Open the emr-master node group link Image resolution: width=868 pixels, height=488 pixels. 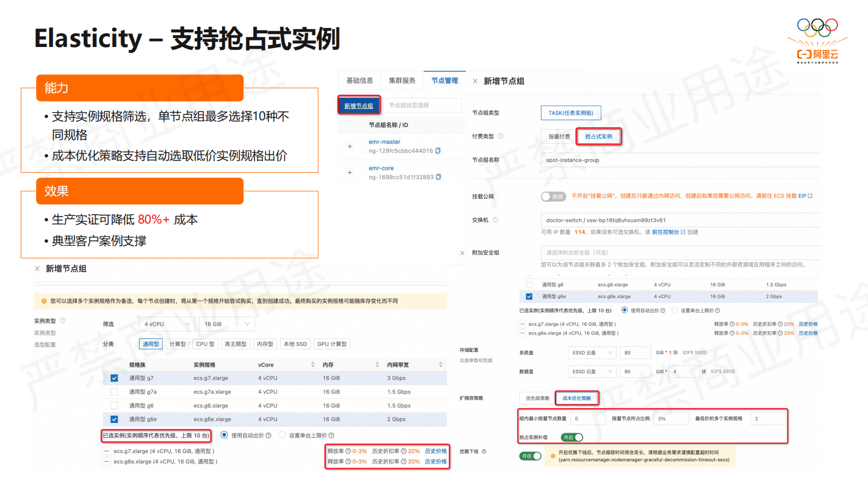tap(385, 142)
